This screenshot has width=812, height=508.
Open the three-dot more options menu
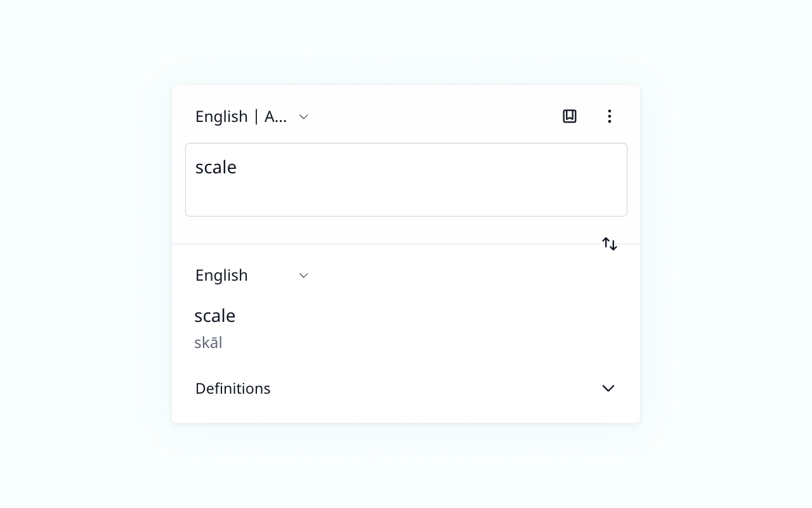tap(609, 116)
